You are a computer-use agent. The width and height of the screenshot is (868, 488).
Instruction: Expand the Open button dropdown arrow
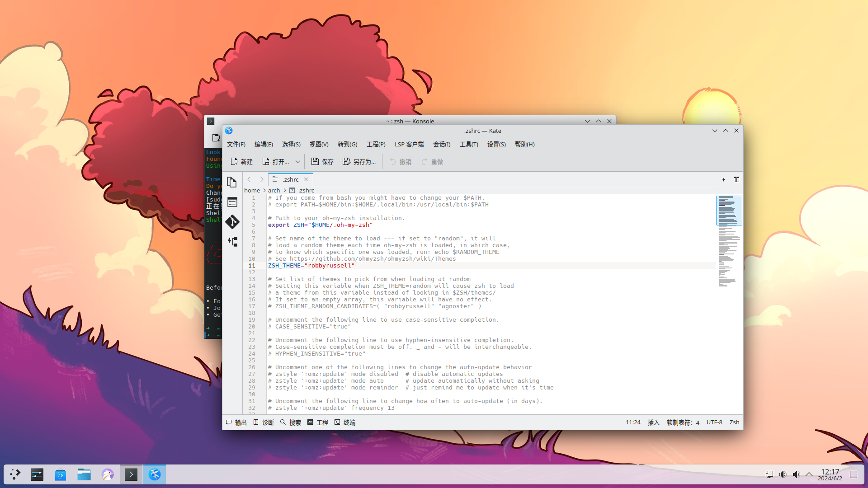coord(298,162)
